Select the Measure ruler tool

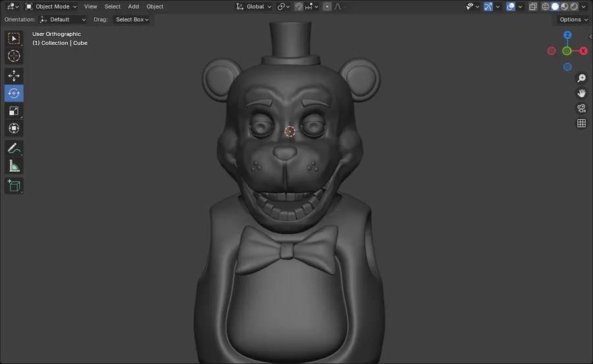[14, 166]
